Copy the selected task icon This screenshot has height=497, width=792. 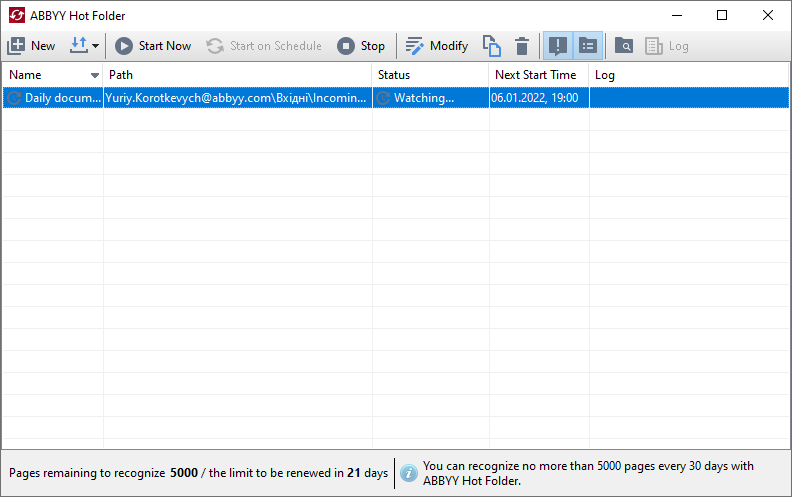point(491,46)
